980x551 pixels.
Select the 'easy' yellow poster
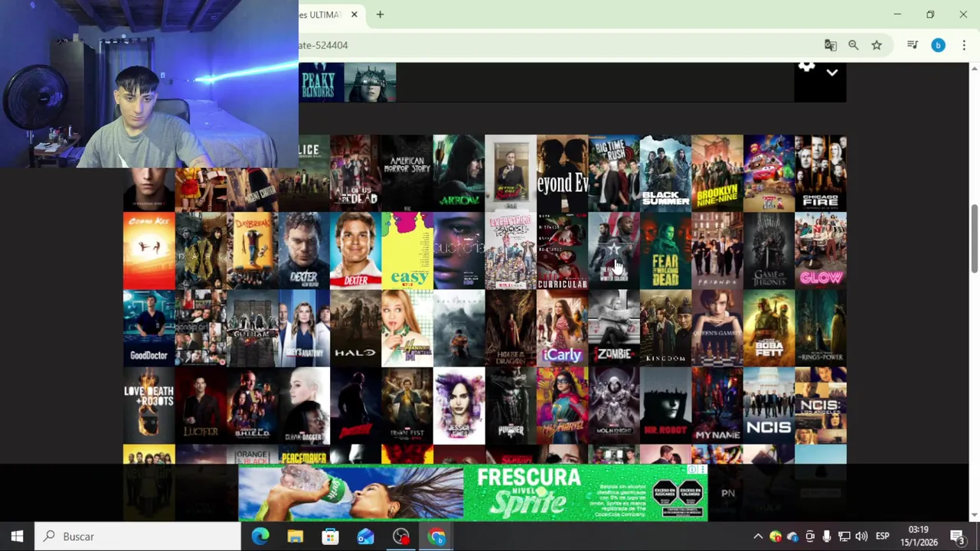click(407, 251)
